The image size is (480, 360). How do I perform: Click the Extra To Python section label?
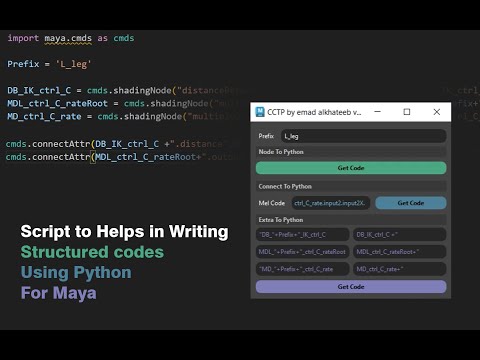pyautogui.click(x=281, y=220)
